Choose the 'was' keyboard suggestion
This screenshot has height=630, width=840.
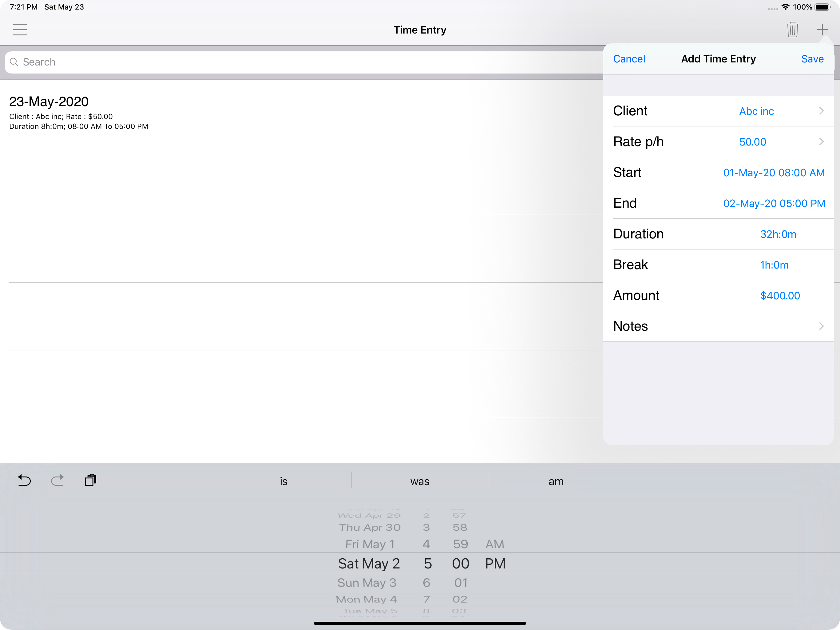click(x=420, y=481)
